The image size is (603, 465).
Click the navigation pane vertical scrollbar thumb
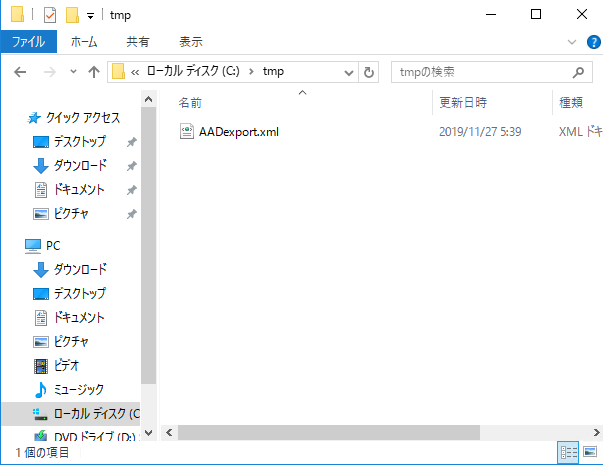(x=148, y=245)
